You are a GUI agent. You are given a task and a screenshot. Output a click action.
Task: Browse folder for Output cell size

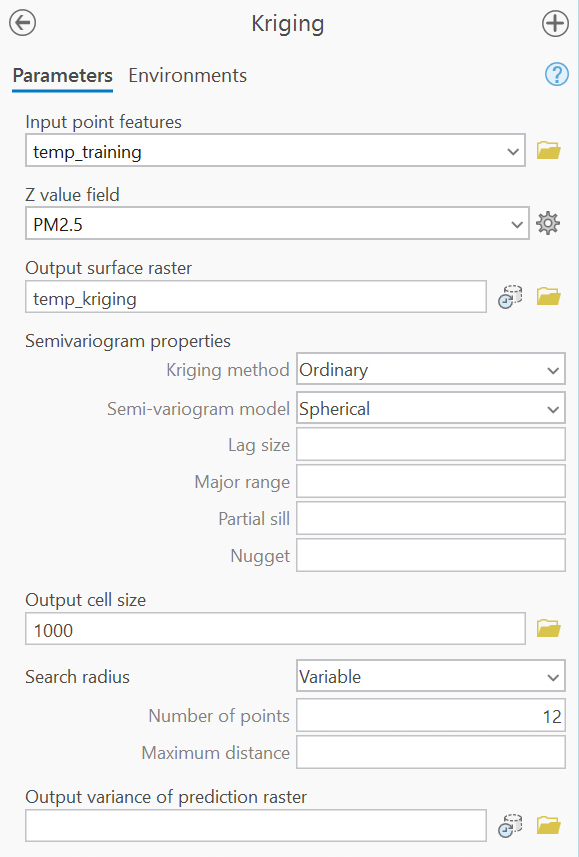[x=548, y=629]
